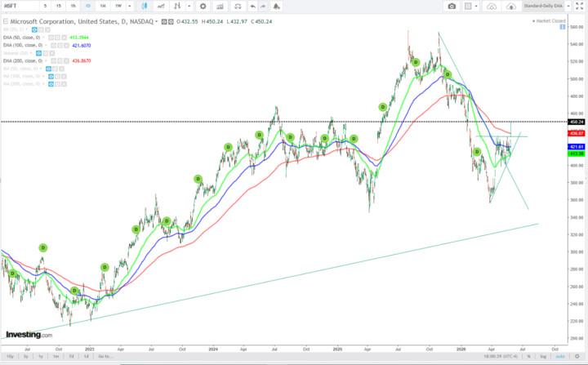
Task: Expand EMA (100, close, 0) dropdown arrow
Action: pyautogui.click(x=46, y=46)
